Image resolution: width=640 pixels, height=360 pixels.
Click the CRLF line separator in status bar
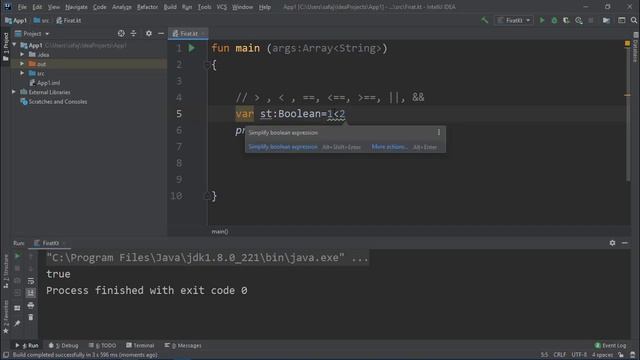pyautogui.click(x=560, y=355)
